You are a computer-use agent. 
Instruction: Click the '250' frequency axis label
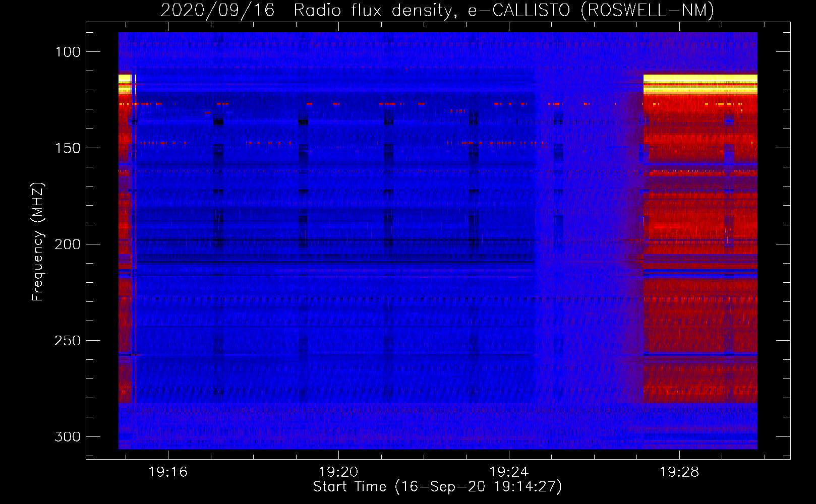coord(68,341)
